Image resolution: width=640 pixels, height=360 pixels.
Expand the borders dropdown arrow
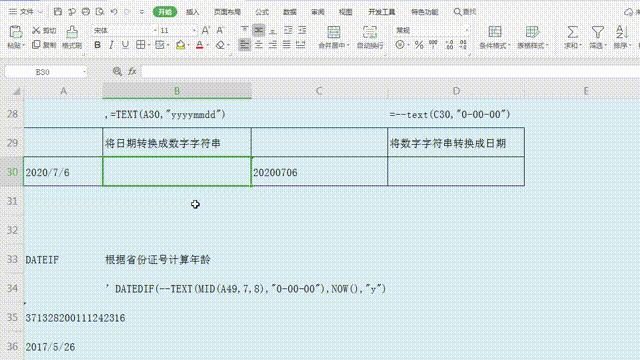click(149, 45)
